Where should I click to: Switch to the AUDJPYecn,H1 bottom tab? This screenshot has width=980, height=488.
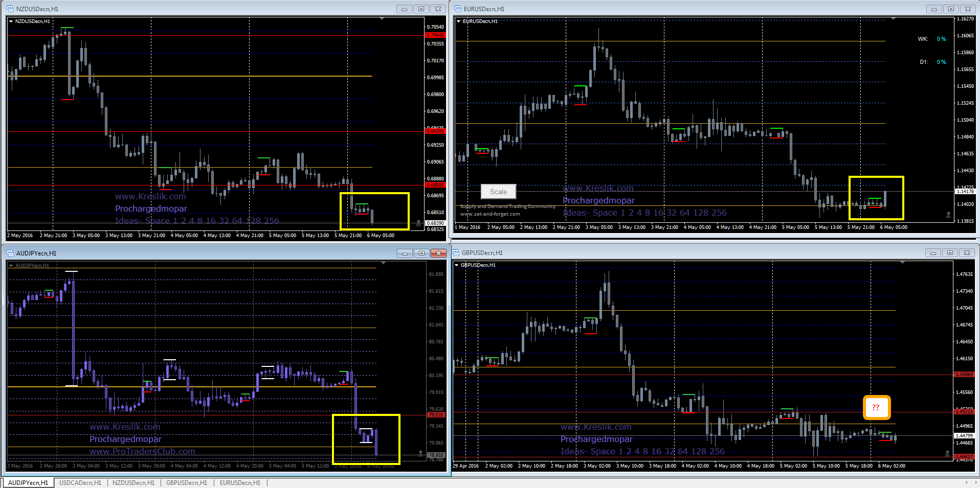click(28, 482)
